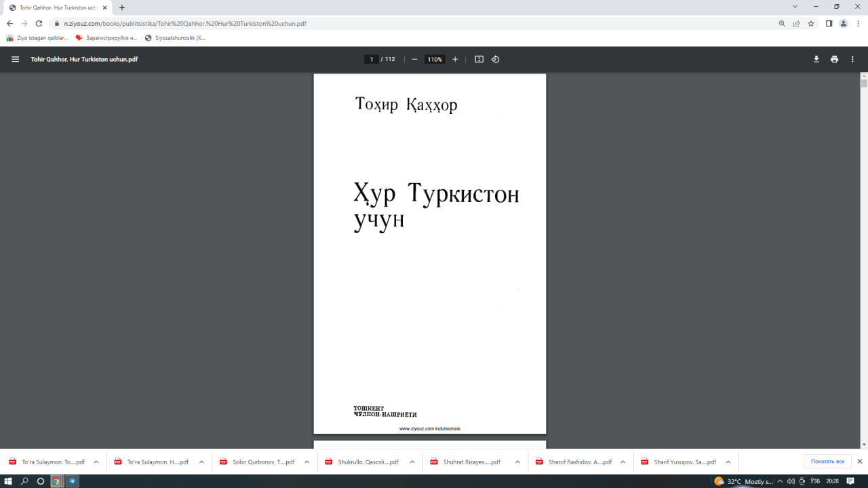Switch the ЎЗБ keyboard language
The image size is (868, 488).
click(x=815, y=481)
